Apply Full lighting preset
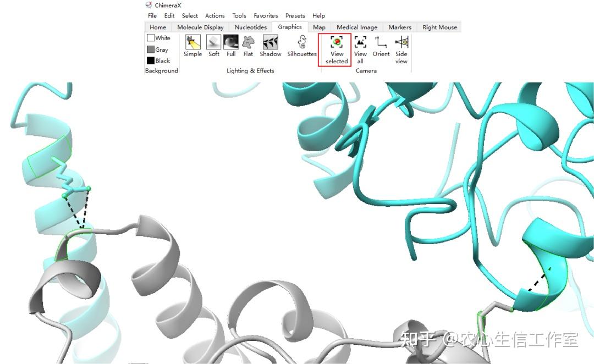This screenshot has height=364, width=594. click(231, 46)
